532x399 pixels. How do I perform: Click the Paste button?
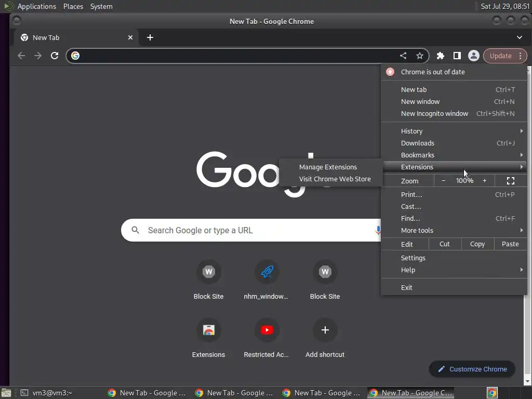pyautogui.click(x=510, y=244)
